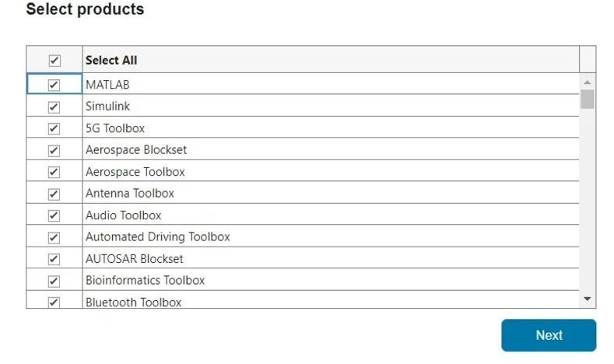Click the Next button
This screenshot has height=364, width=614.
pyautogui.click(x=549, y=335)
